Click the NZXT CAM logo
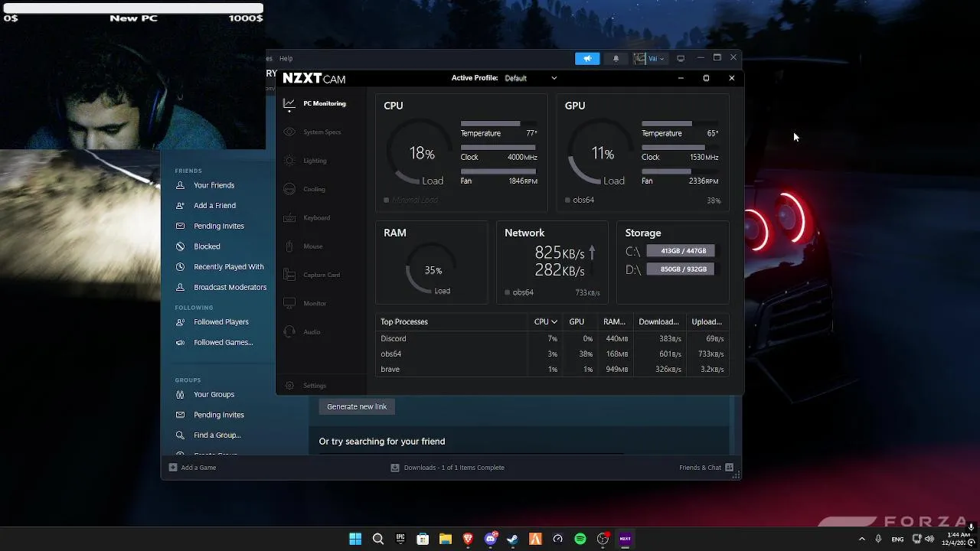The image size is (980, 551). pos(314,79)
